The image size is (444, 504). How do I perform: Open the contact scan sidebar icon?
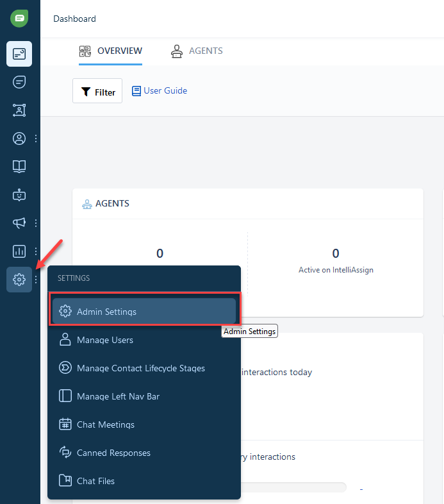click(19, 110)
